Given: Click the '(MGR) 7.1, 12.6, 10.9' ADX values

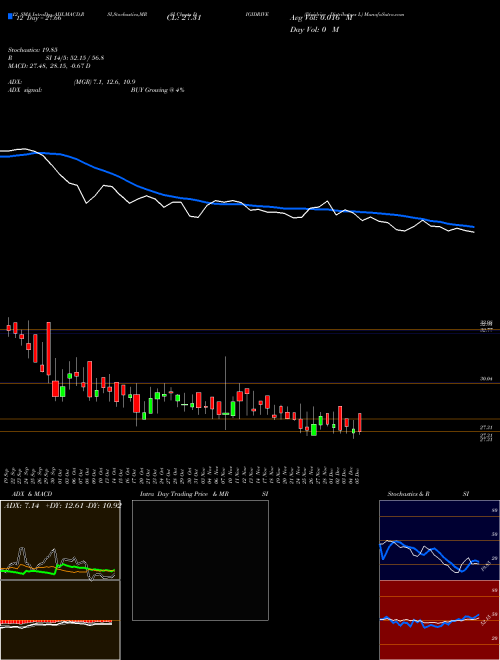Looking at the screenshot, I should click(104, 82).
